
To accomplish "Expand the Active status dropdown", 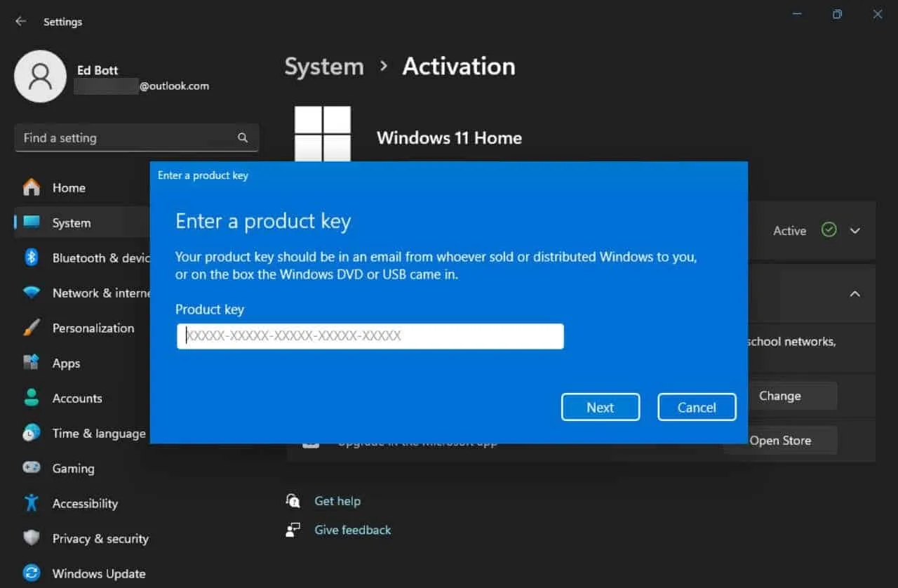I will pos(855,230).
